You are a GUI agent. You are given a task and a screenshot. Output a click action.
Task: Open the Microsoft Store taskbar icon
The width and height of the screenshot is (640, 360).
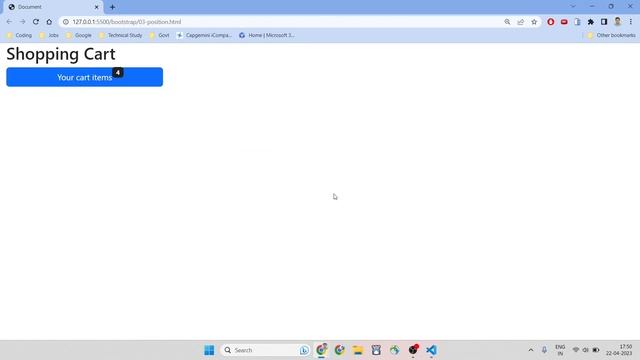[376, 350]
